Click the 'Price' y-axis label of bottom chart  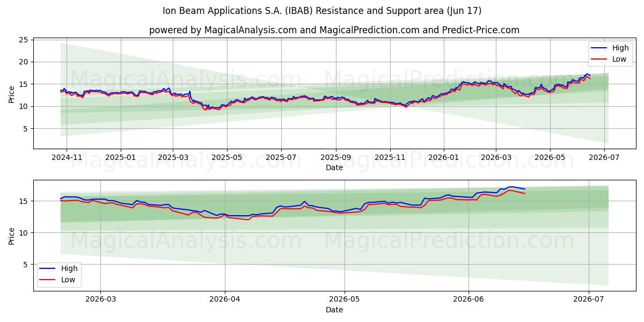click(12, 235)
